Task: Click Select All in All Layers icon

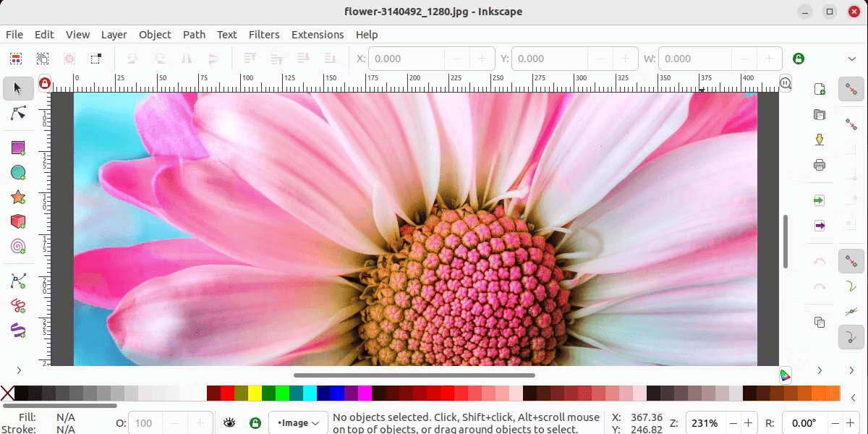Action: [43, 59]
